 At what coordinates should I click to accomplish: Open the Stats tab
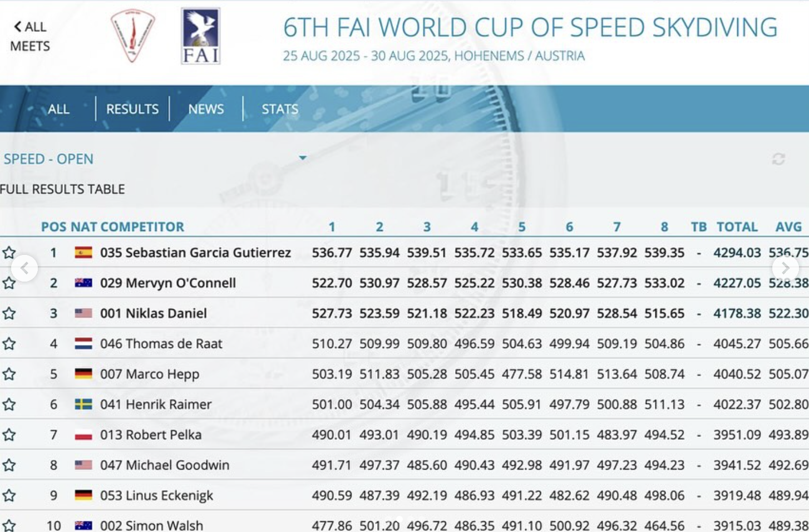coord(280,109)
